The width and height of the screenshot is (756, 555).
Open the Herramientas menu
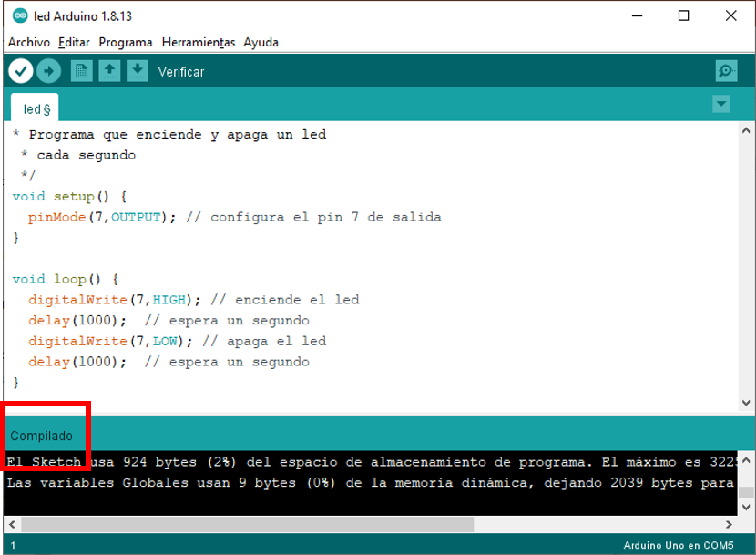point(198,42)
